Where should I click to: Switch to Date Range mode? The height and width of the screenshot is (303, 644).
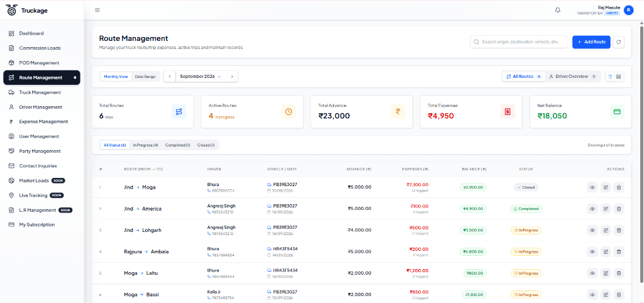(x=145, y=76)
